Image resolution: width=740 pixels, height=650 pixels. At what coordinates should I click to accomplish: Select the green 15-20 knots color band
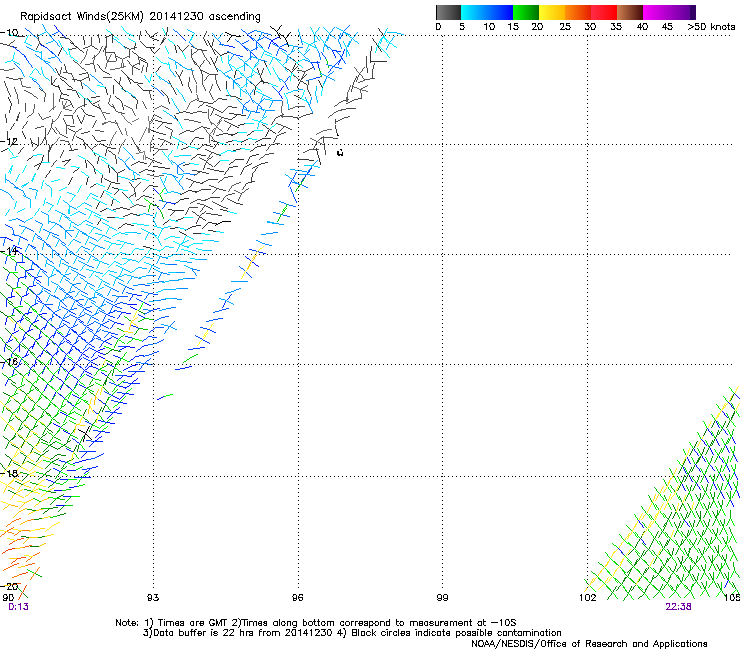point(526,12)
